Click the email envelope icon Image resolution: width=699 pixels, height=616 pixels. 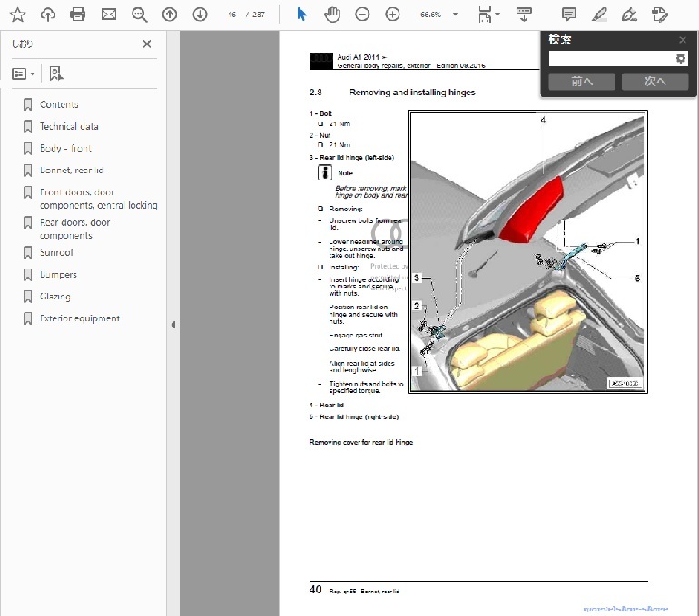[109, 14]
